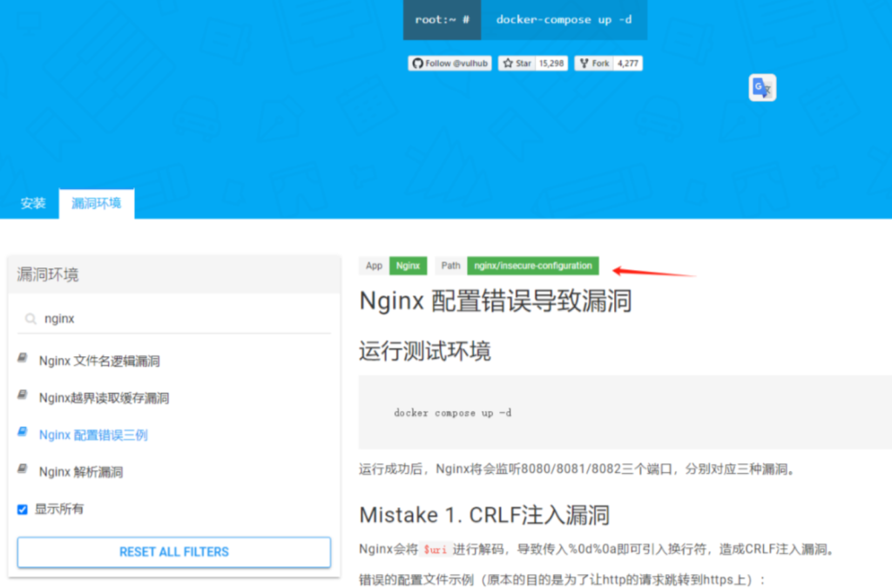This screenshot has width=892, height=588.
Task: Open Nginx 文件名逻辑漏洞 entry
Action: [x=99, y=362]
